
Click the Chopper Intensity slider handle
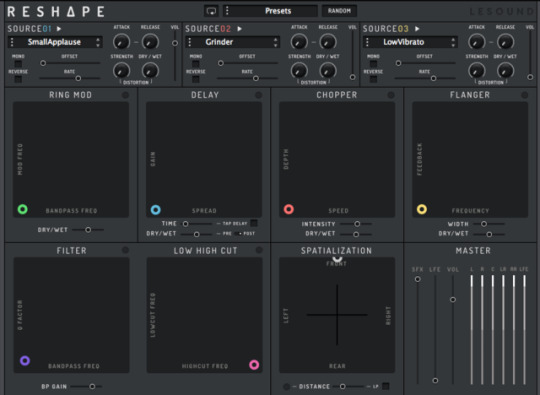click(x=357, y=224)
